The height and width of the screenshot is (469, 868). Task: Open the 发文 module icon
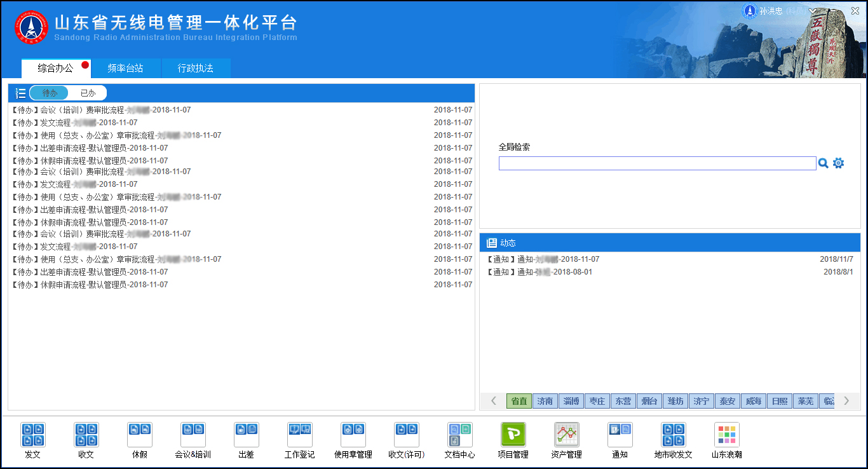tap(32, 435)
